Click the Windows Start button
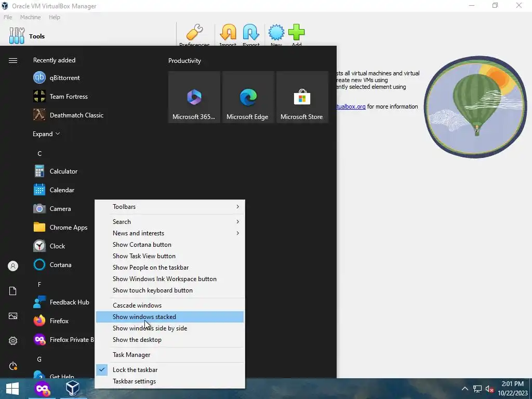Viewport: 532px width, 399px height. pos(12,389)
